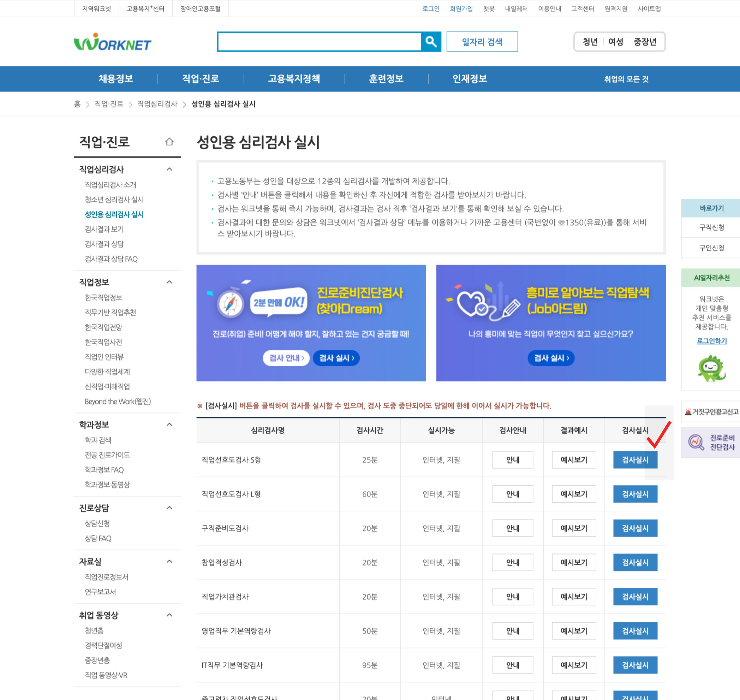Image resolution: width=740 pixels, height=700 pixels.
Task: Click the 거짓구인광고신고 siren icon
Action: pyautogui.click(x=688, y=411)
